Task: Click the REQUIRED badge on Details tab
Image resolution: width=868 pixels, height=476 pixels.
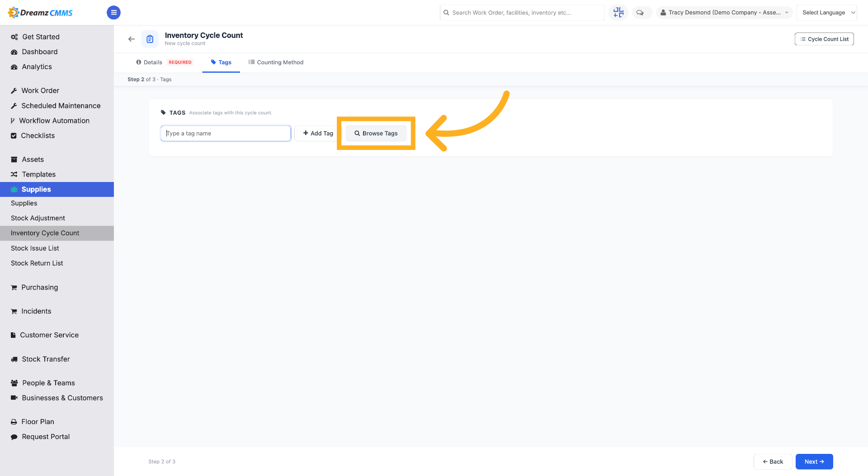Action: point(180,62)
